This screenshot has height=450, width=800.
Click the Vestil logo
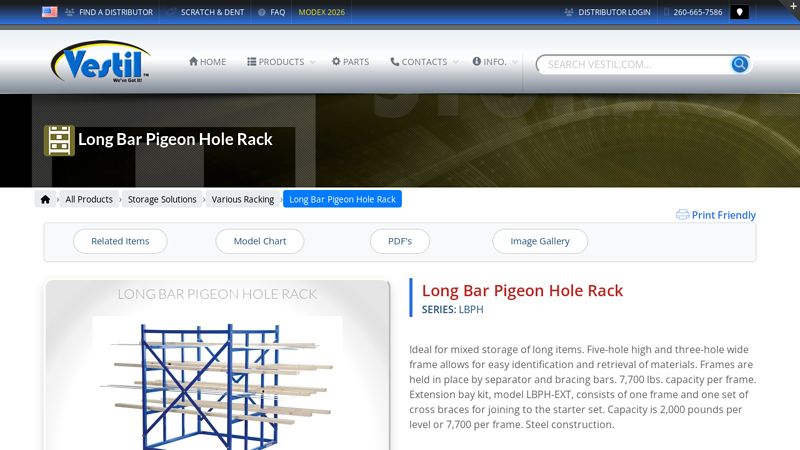click(101, 62)
